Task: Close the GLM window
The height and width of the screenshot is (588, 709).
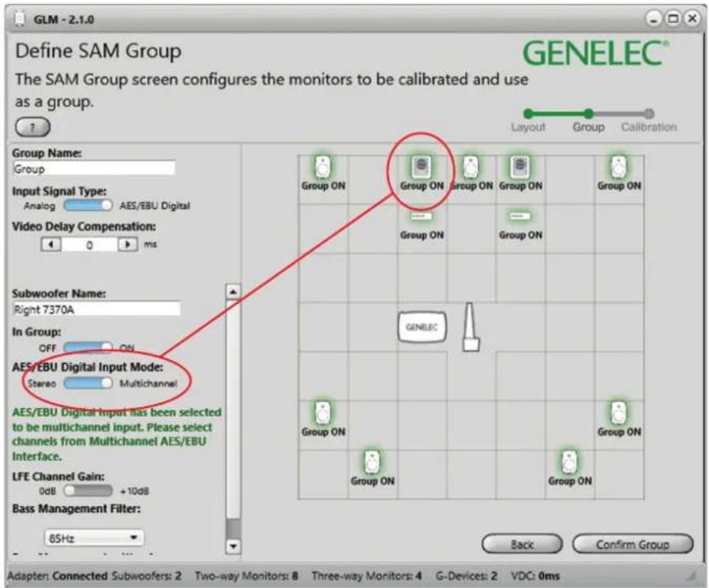Action: coord(692,19)
